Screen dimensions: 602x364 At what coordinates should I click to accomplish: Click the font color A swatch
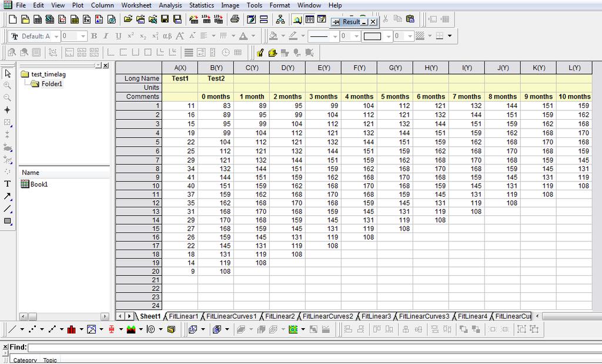point(243,36)
